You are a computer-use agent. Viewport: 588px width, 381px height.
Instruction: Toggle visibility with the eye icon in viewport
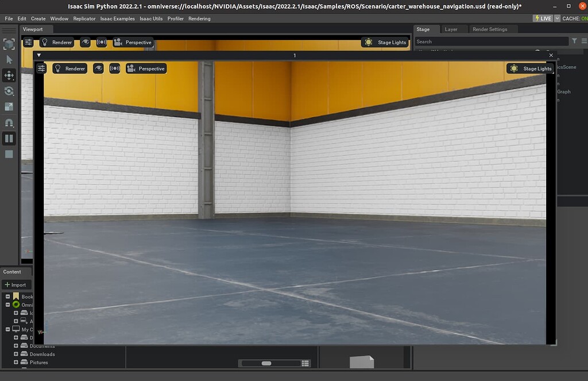point(98,68)
